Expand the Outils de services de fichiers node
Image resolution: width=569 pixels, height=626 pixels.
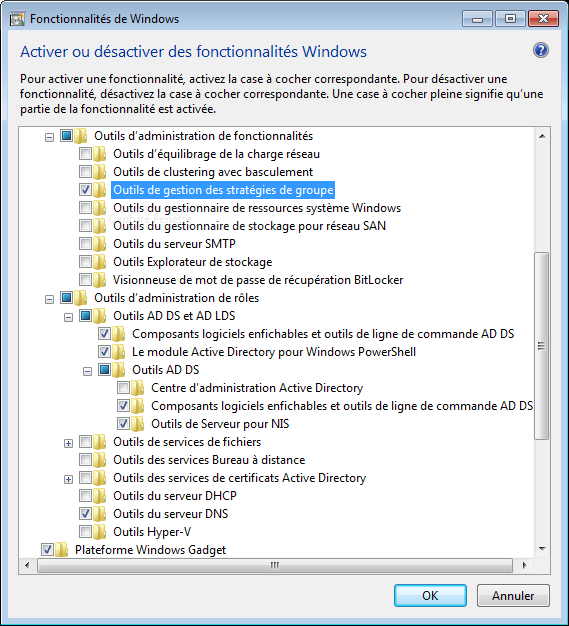[x=68, y=443]
